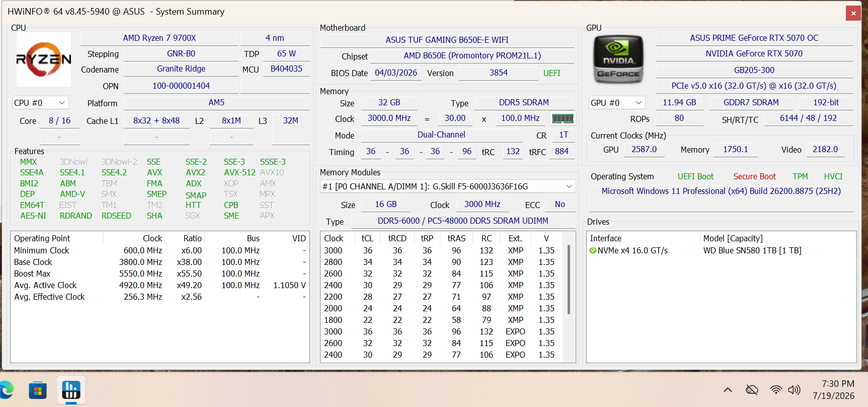Image resolution: width=868 pixels, height=407 pixels.
Task: Click the 2182.0 Video clock value
Action: tap(825, 149)
